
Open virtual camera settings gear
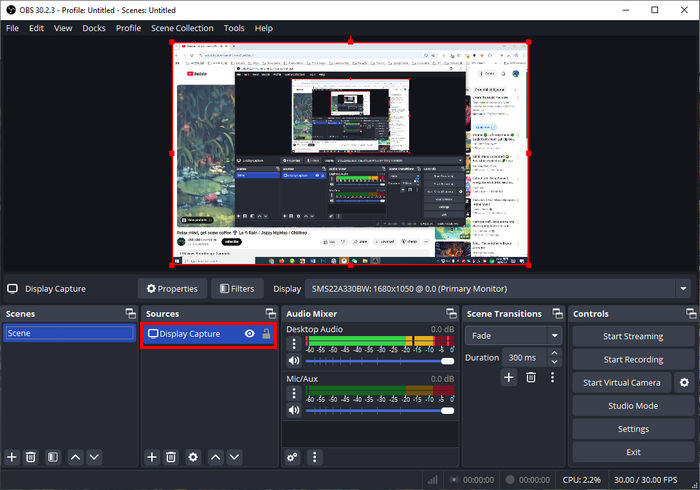[684, 382]
